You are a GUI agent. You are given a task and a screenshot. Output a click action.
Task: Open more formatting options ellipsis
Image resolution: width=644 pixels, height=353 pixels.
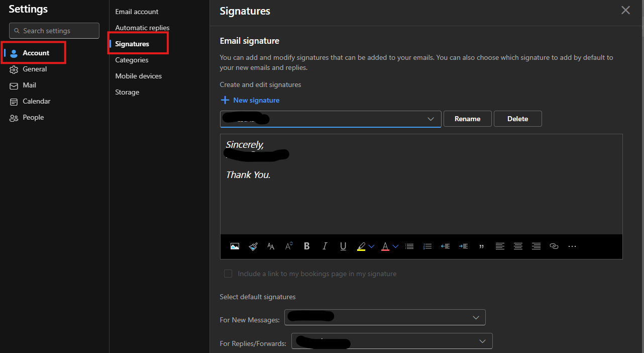click(572, 246)
